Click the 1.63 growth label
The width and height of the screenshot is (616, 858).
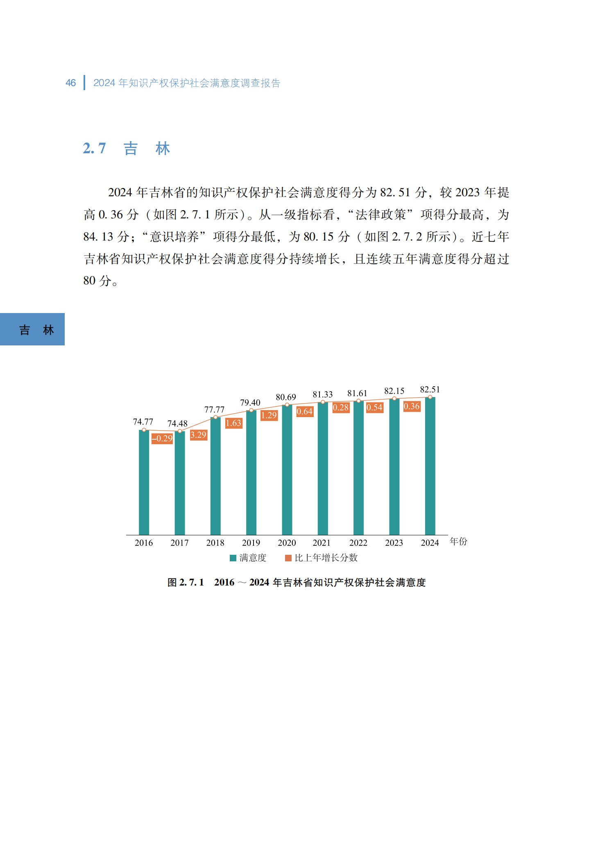pyautogui.click(x=233, y=423)
